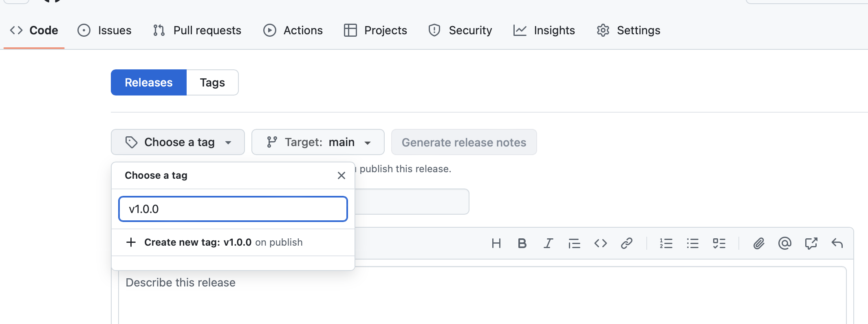
Task: Insert a quote block
Action: [x=574, y=244]
